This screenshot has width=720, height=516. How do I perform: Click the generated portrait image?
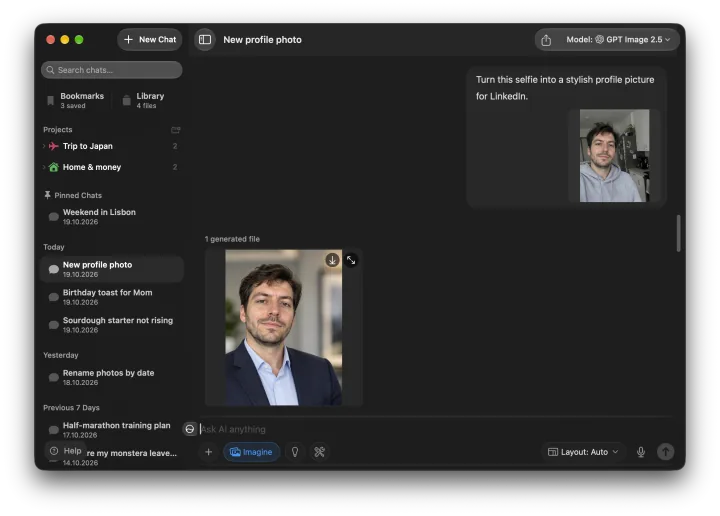pyautogui.click(x=283, y=327)
